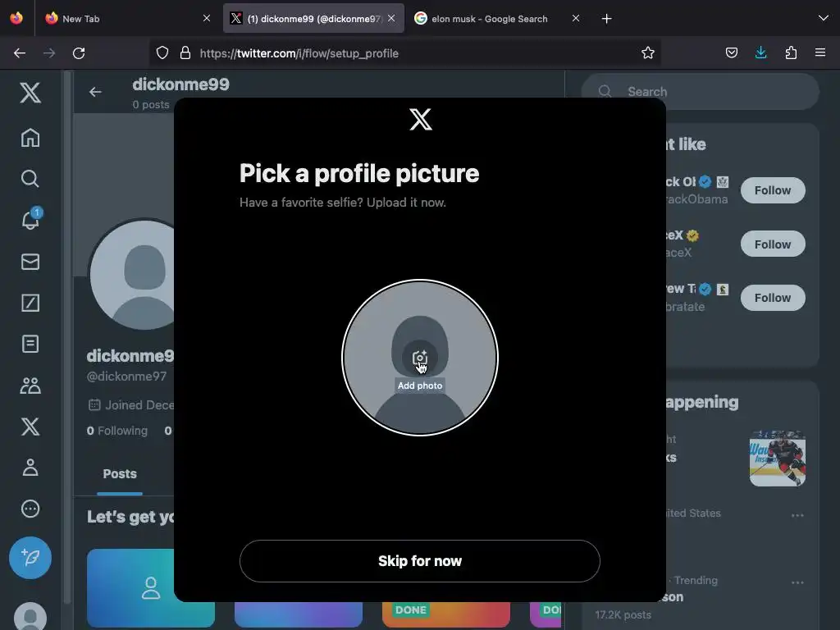Viewport: 840px width, 630px height.
Task: Open Grok slash icon in sidebar
Action: [30, 303]
